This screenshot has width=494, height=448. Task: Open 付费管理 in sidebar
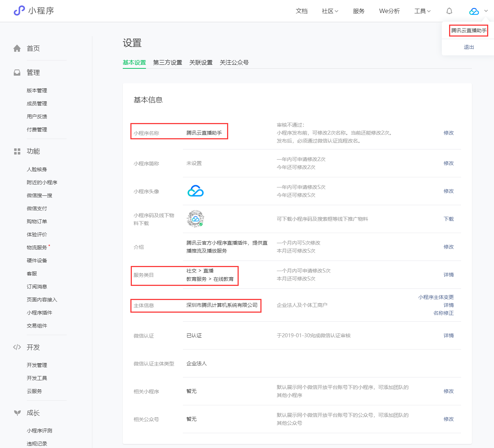pyautogui.click(x=37, y=130)
